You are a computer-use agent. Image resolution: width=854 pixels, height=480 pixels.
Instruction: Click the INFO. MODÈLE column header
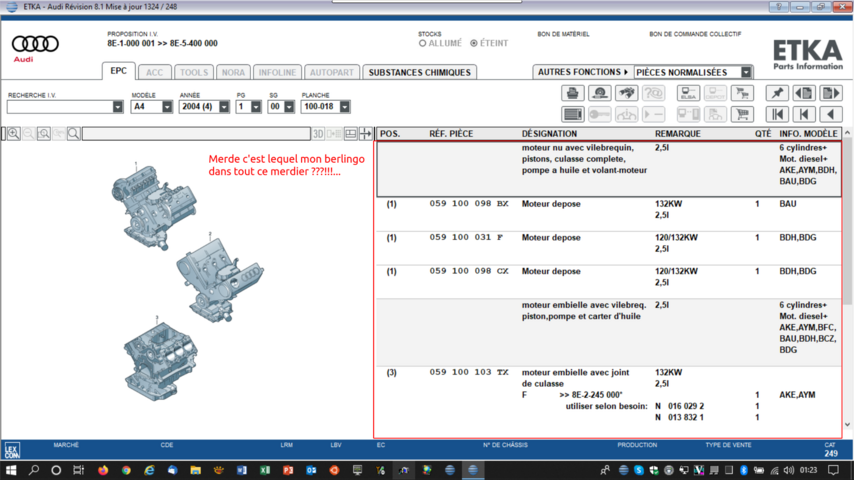[808, 133]
